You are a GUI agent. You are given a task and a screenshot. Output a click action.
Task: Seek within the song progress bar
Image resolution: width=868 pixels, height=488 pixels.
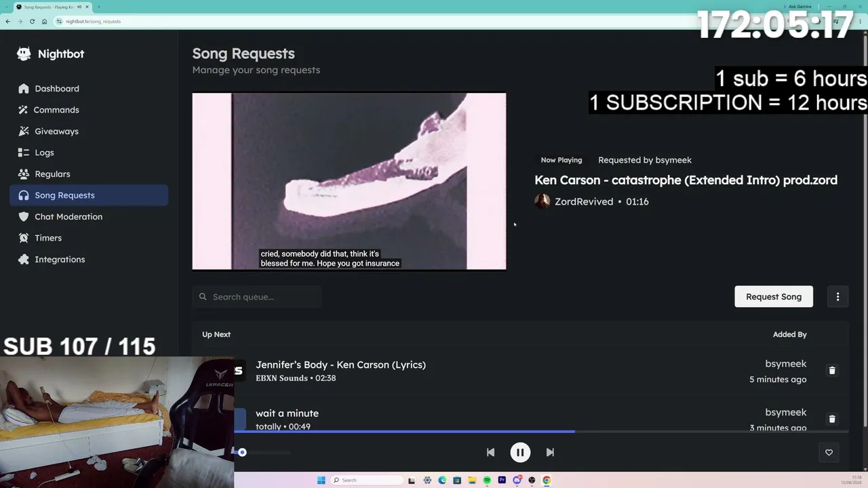point(541,431)
